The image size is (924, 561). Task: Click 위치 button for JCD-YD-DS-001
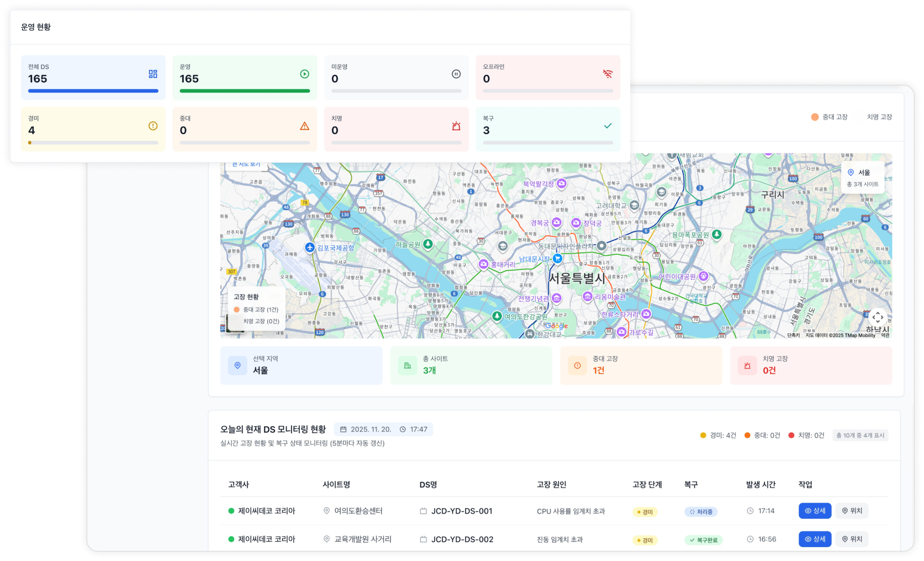[852, 511]
